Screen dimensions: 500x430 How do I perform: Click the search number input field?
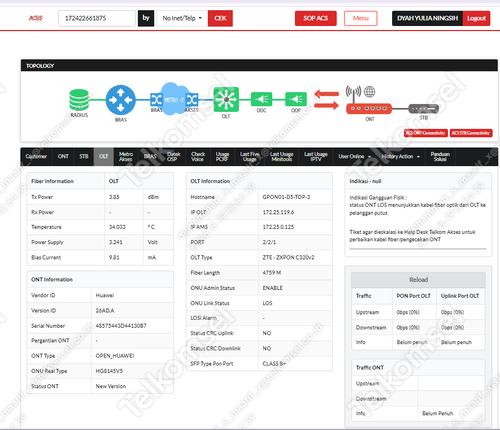[x=97, y=18]
